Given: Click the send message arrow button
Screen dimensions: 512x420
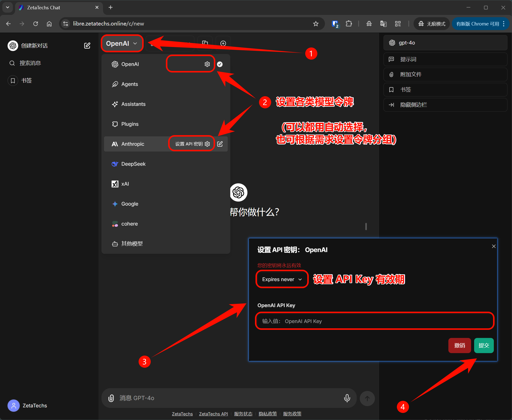Looking at the screenshot, I should (367, 399).
